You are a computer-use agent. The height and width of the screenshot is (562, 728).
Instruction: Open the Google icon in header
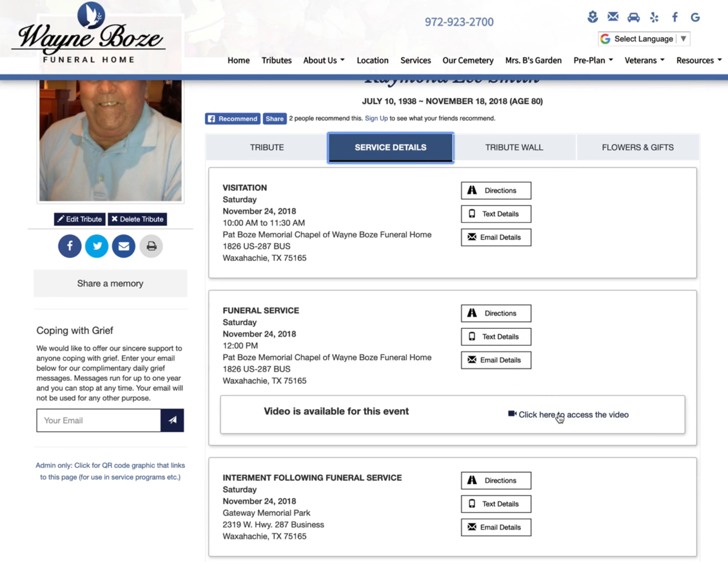695,17
